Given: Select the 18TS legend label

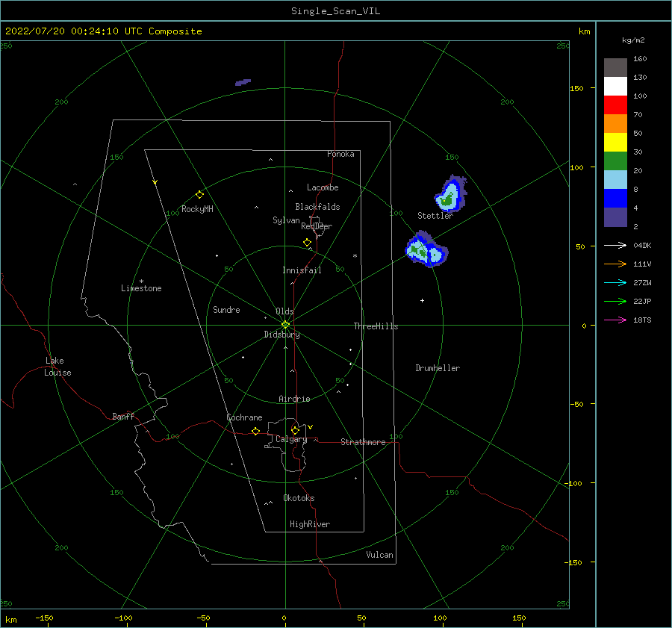Looking at the screenshot, I should (x=642, y=320).
